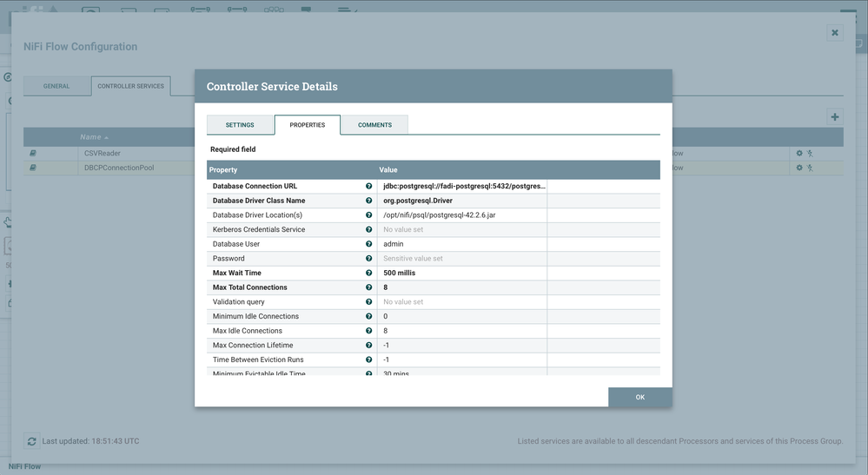The image size is (868, 475).
Task: Refresh the controller services list
Action: [x=31, y=441]
